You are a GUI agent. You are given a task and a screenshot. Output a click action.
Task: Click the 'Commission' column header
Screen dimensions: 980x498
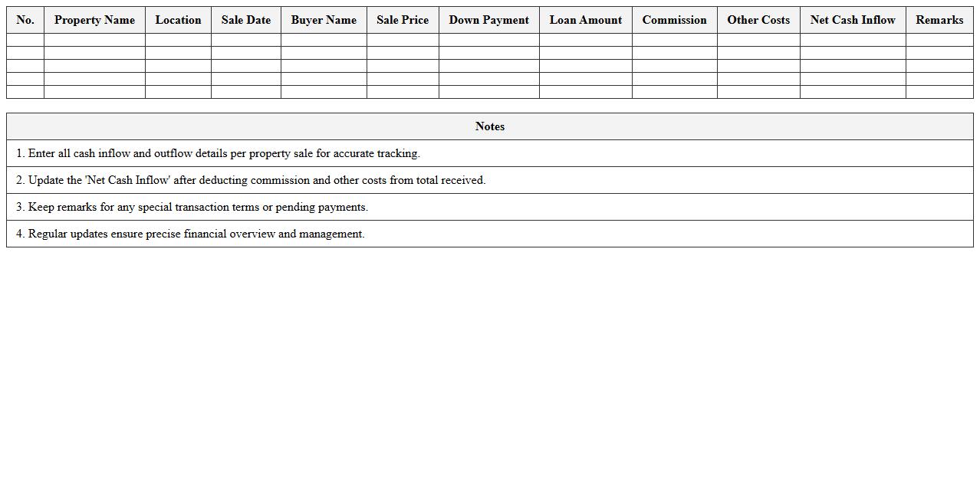pos(674,20)
